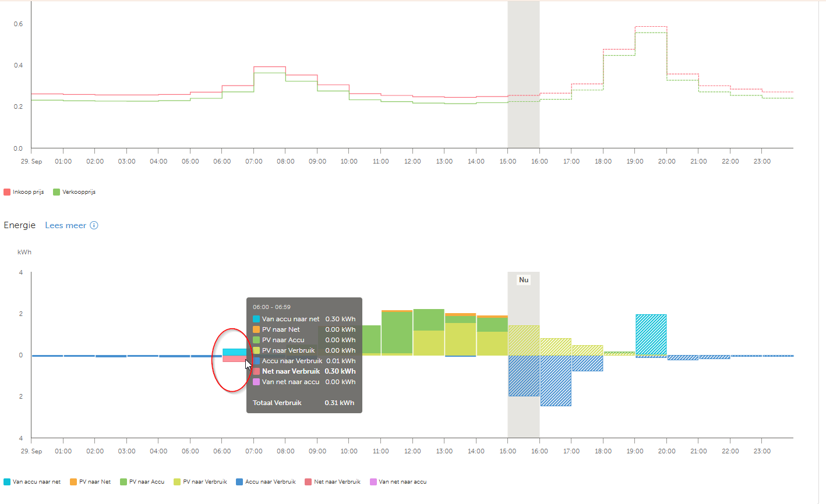Screen dimensions: 826x504
Task: Click the info icon next to Lees meer
Action: 94,225
